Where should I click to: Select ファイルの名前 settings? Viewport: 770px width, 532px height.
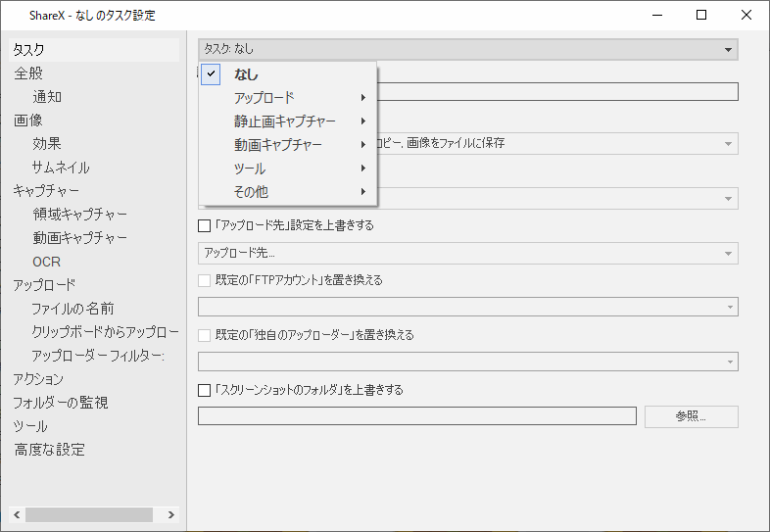73,309
